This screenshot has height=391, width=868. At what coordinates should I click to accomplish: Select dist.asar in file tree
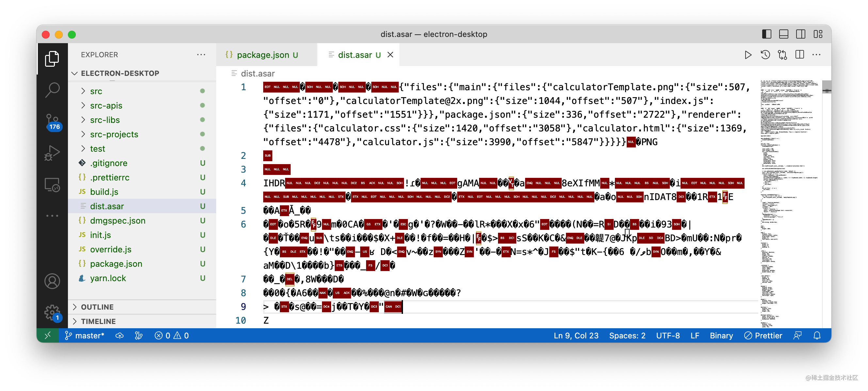(142, 206)
